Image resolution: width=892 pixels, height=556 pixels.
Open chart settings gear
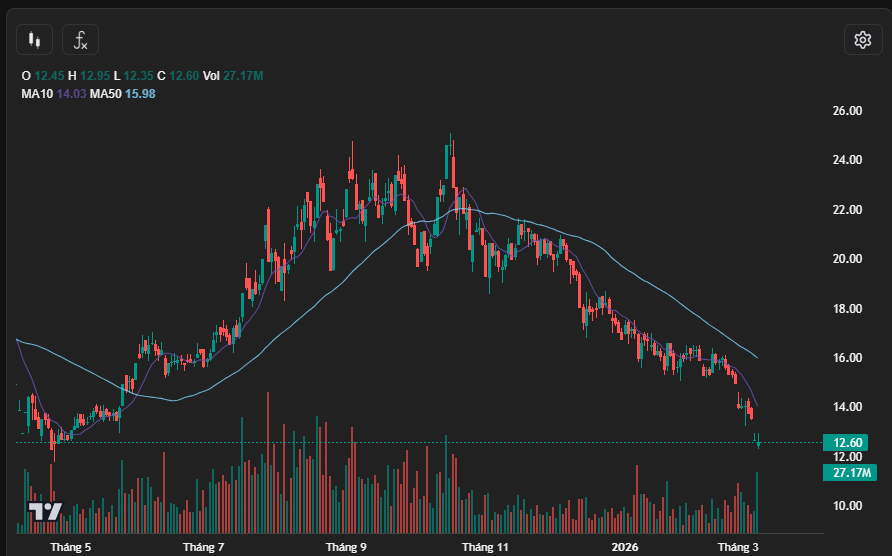[x=862, y=40]
